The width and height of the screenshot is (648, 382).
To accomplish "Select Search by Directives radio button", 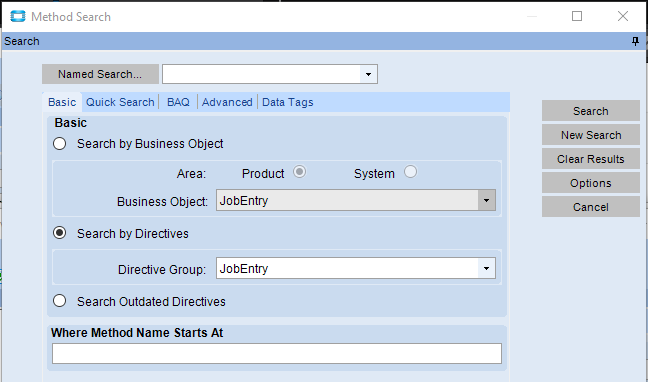I will pos(60,233).
